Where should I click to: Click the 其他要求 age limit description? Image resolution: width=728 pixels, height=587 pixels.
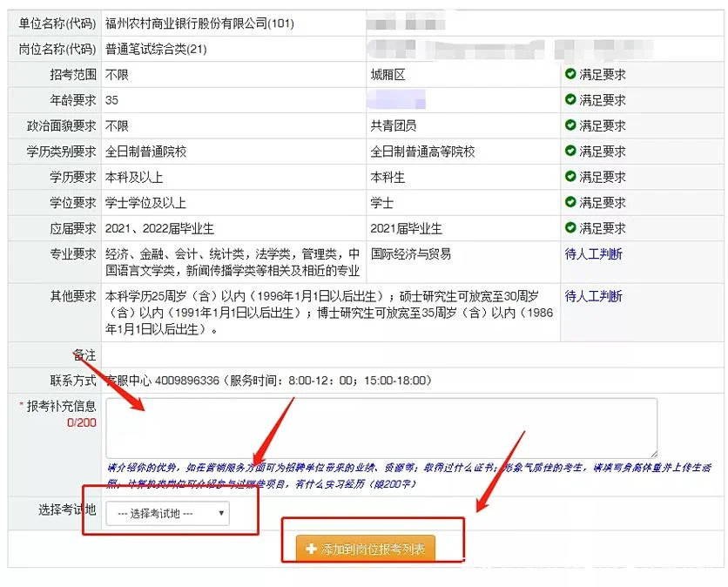[329, 313]
